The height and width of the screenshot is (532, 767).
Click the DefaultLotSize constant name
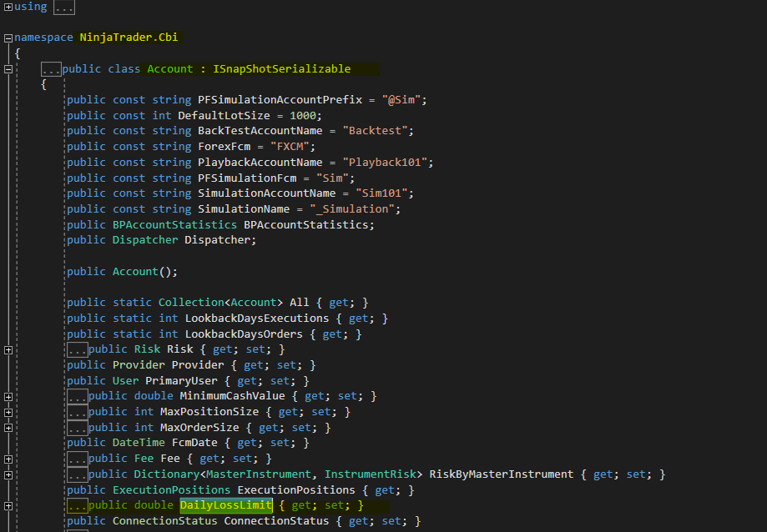coord(224,115)
